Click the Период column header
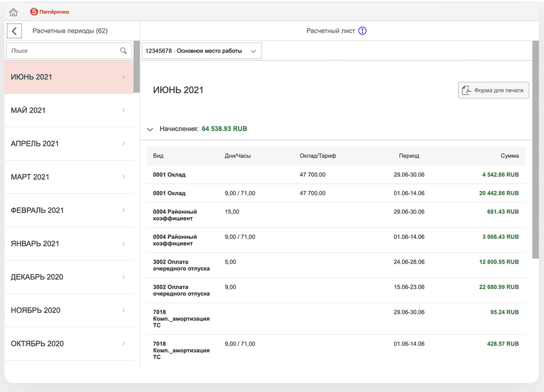The height and width of the screenshot is (392, 544). (x=409, y=156)
